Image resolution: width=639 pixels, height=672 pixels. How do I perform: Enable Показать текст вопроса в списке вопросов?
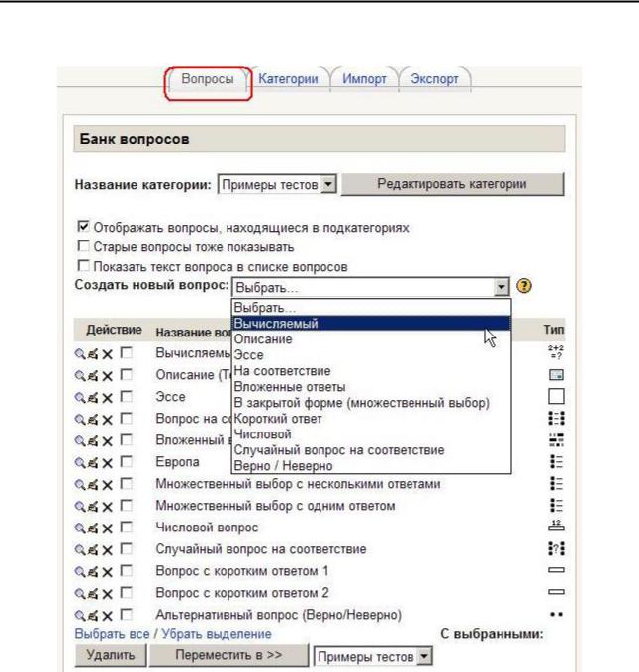click(x=83, y=265)
